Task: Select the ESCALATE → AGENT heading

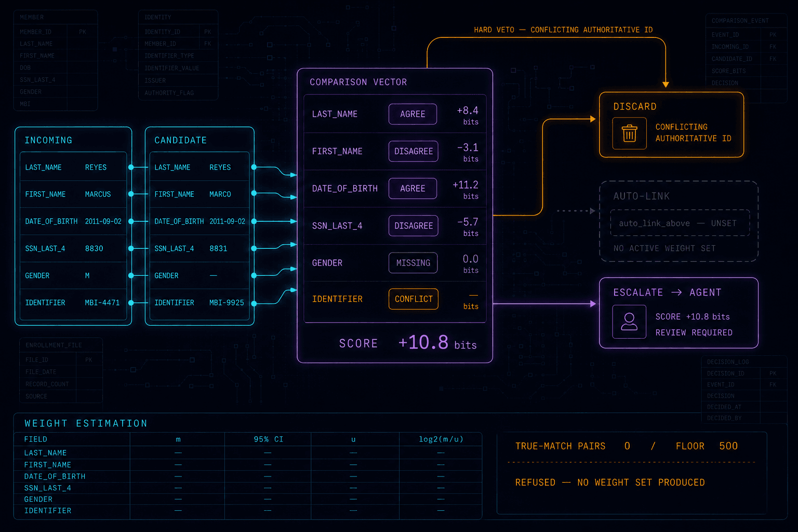Action: (667, 292)
